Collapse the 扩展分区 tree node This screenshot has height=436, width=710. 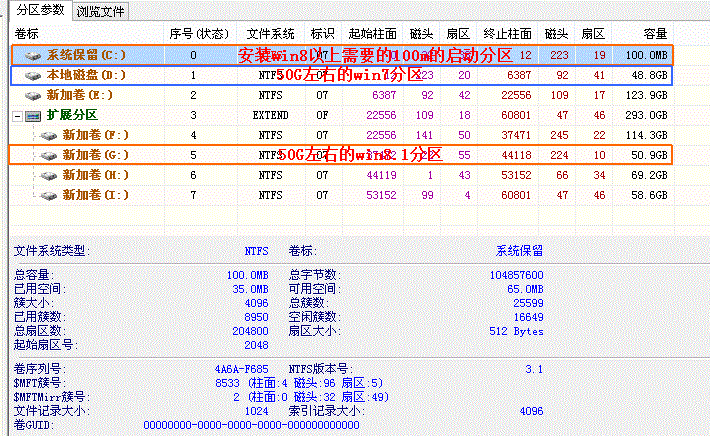tap(19, 115)
